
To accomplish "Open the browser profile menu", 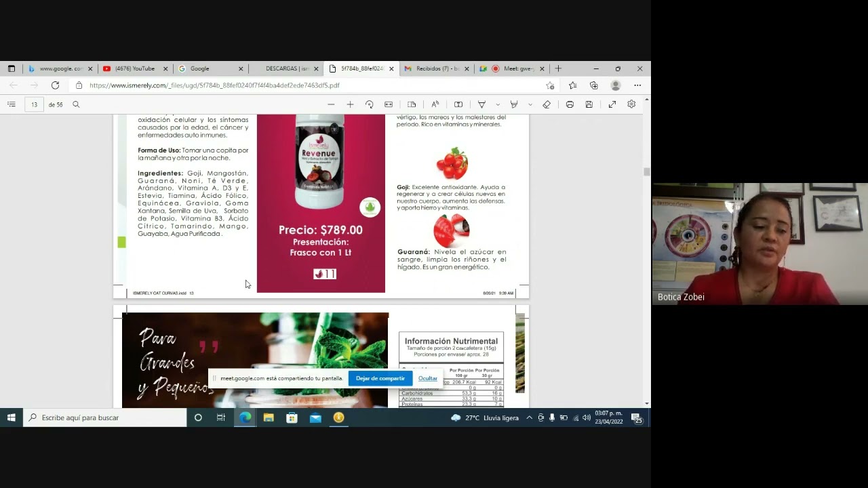I will coord(616,85).
